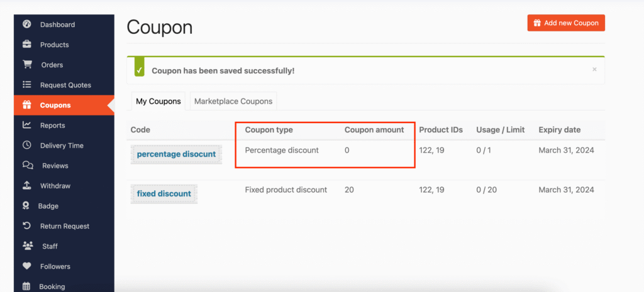Click the Reviews speech bubble icon
The image size is (644, 292).
[x=27, y=165]
